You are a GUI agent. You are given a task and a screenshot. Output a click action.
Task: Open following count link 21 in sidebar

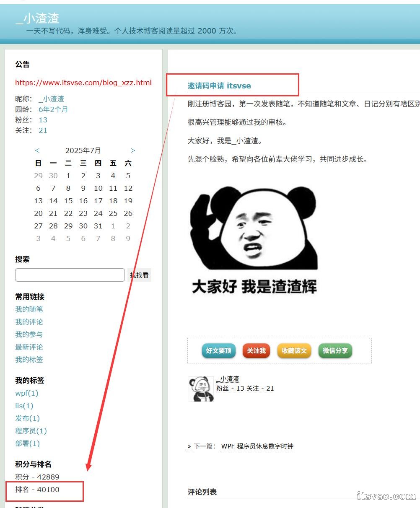(x=43, y=130)
